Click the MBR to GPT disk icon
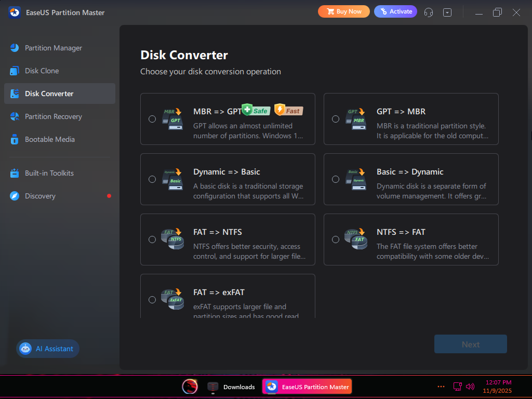532x399 pixels. [172, 119]
